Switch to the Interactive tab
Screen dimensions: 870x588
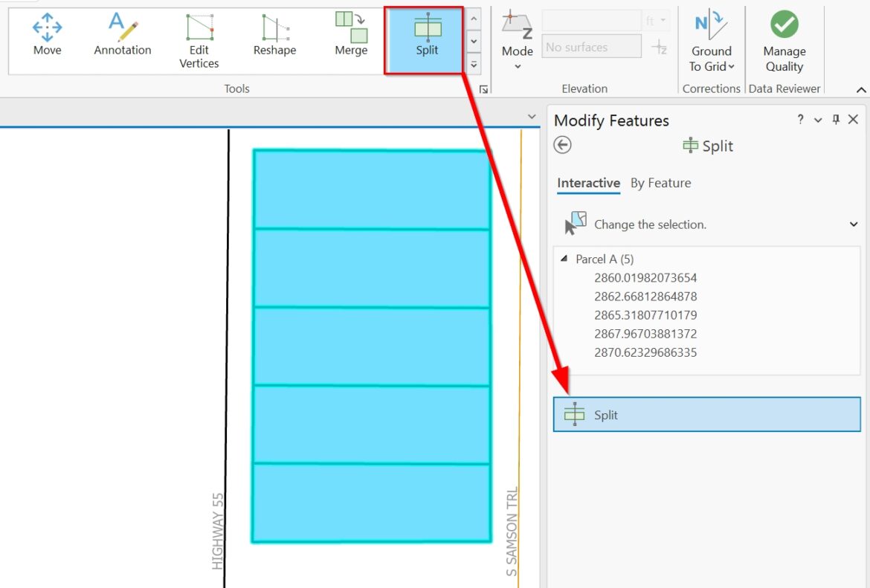[588, 183]
